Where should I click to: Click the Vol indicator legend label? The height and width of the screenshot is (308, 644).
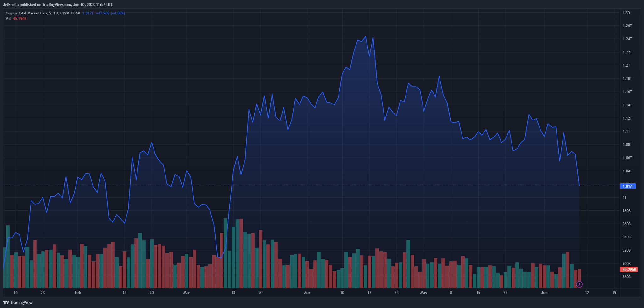click(8, 19)
